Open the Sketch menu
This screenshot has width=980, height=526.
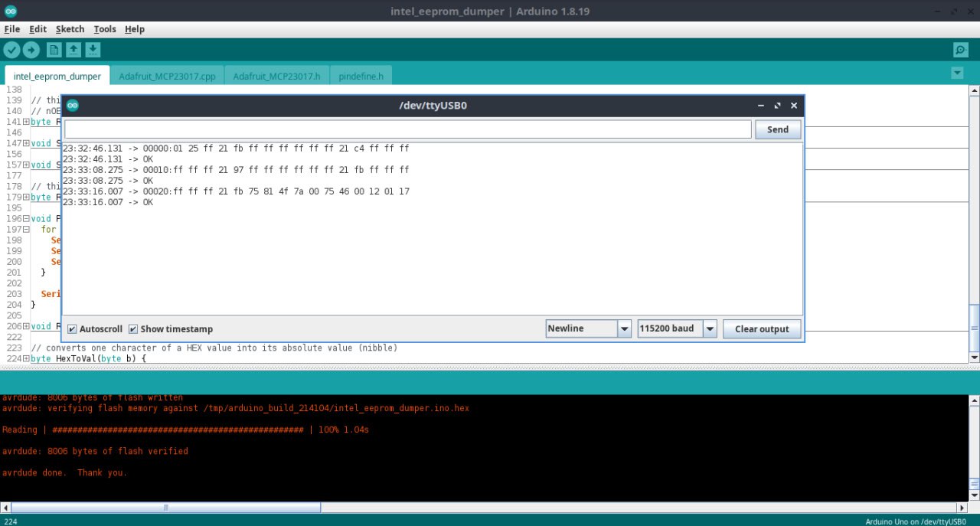pyautogui.click(x=70, y=29)
